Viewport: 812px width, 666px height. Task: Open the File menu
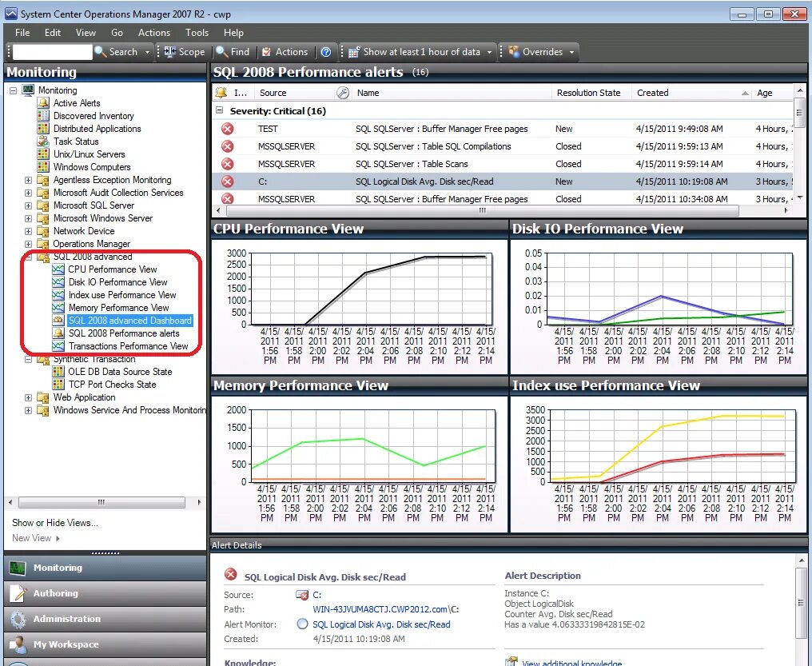(x=22, y=33)
